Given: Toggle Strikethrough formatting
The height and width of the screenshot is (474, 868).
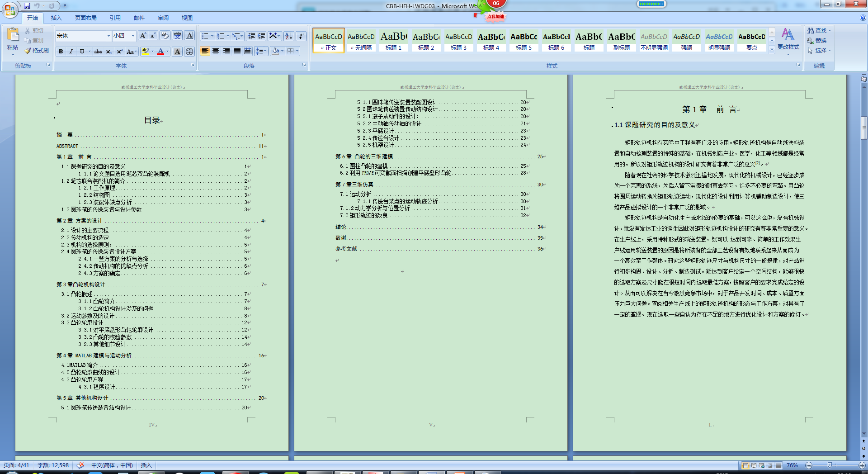Looking at the screenshot, I should click(x=98, y=52).
